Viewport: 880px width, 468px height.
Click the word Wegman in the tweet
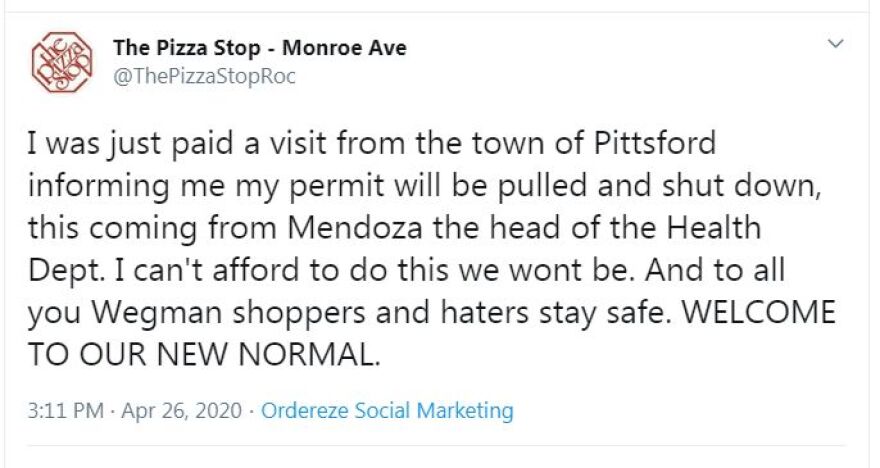[157, 313]
